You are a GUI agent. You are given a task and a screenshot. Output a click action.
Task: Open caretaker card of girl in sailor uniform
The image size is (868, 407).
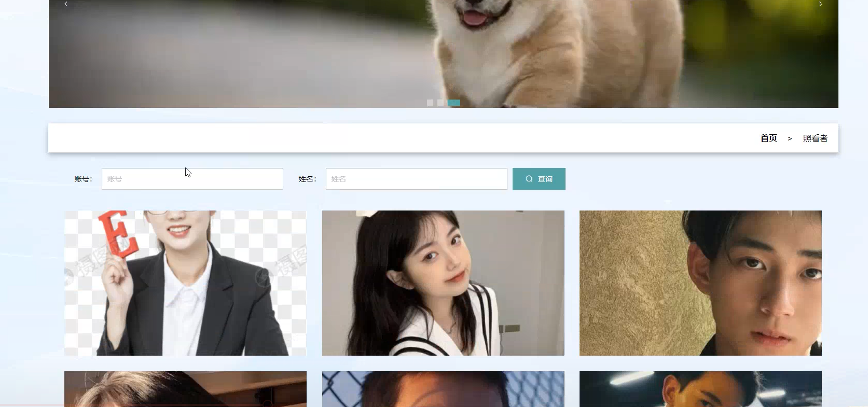tap(443, 283)
